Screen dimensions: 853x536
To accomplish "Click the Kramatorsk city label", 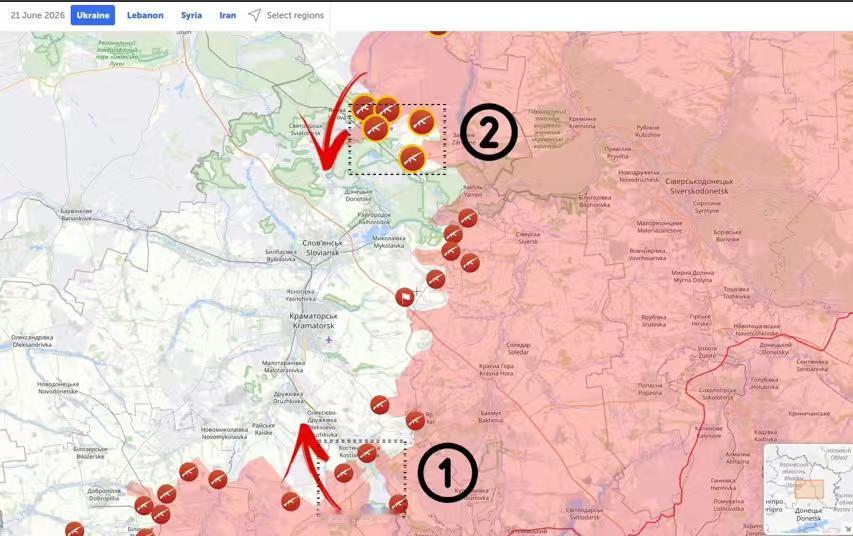I will pos(315,321).
